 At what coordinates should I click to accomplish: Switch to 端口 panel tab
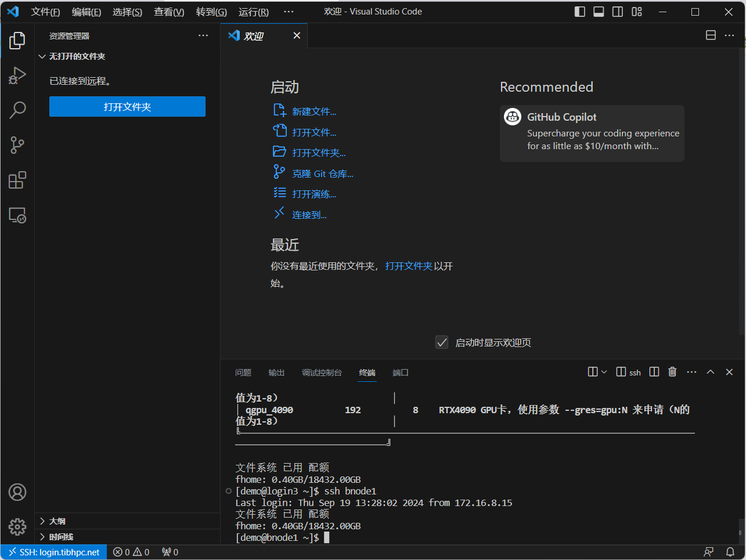(x=401, y=373)
